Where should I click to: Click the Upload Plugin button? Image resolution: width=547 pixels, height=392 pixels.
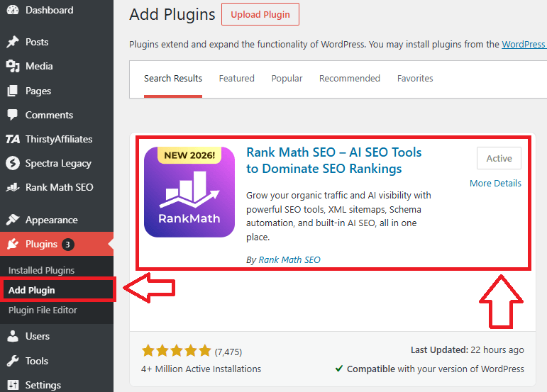click(260, 14)
